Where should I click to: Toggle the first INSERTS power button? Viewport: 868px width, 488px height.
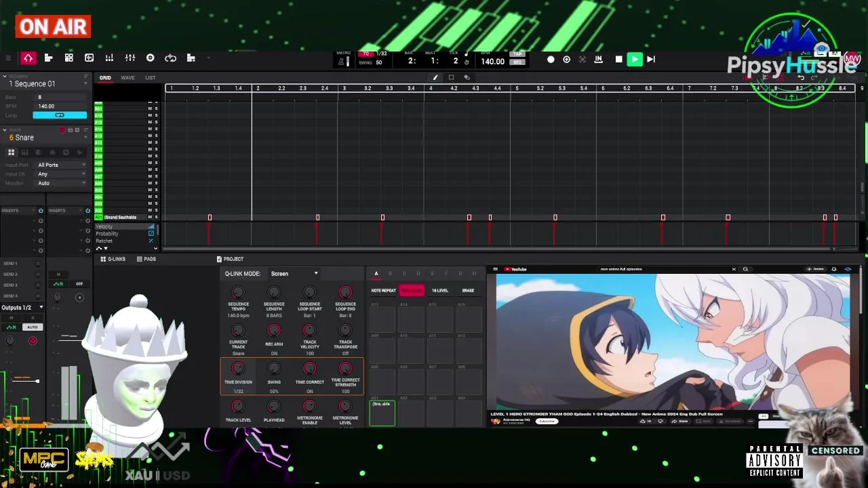[x=41, y=211]
